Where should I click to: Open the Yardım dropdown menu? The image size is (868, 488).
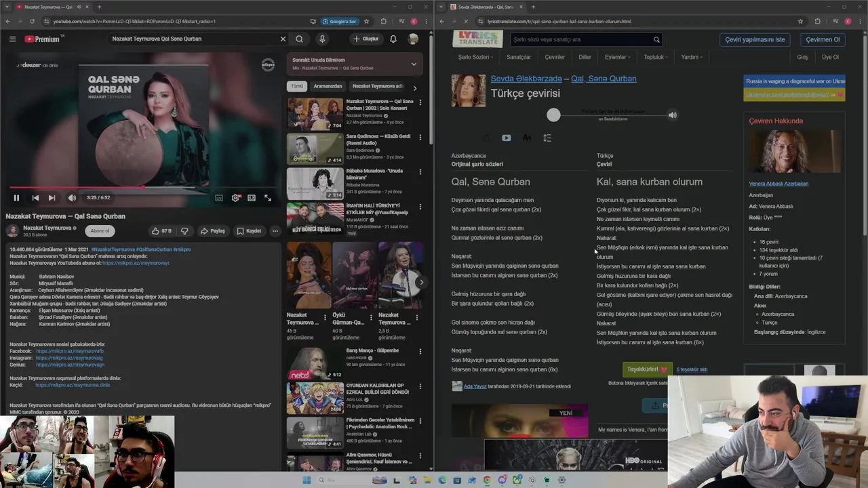tap(692, 57)
